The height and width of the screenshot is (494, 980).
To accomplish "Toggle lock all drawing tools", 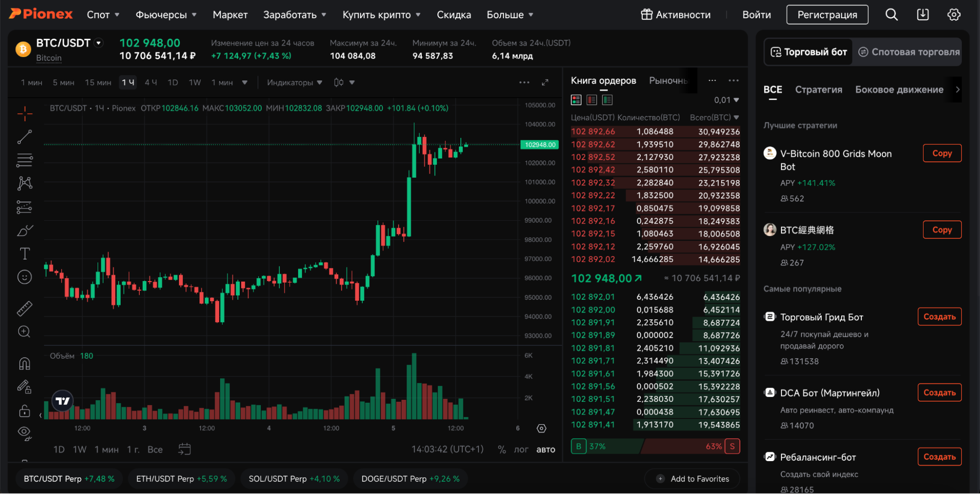I will (x=25, y=411).
